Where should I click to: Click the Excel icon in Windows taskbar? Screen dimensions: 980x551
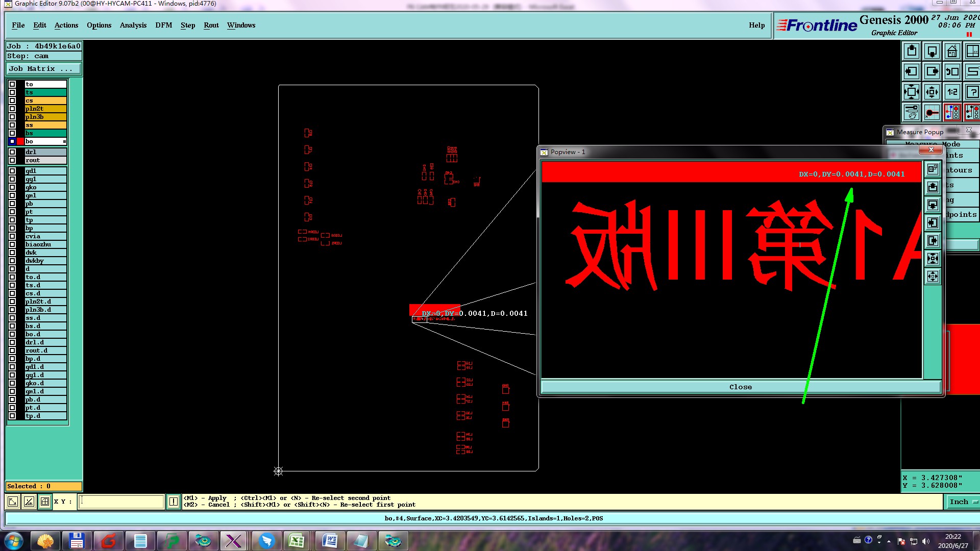click(297, 541)
